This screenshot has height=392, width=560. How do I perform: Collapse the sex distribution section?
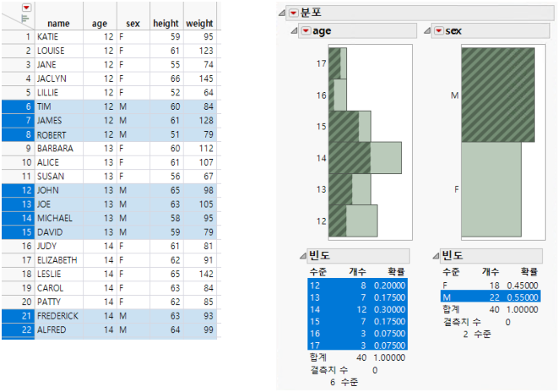[427, 30]
